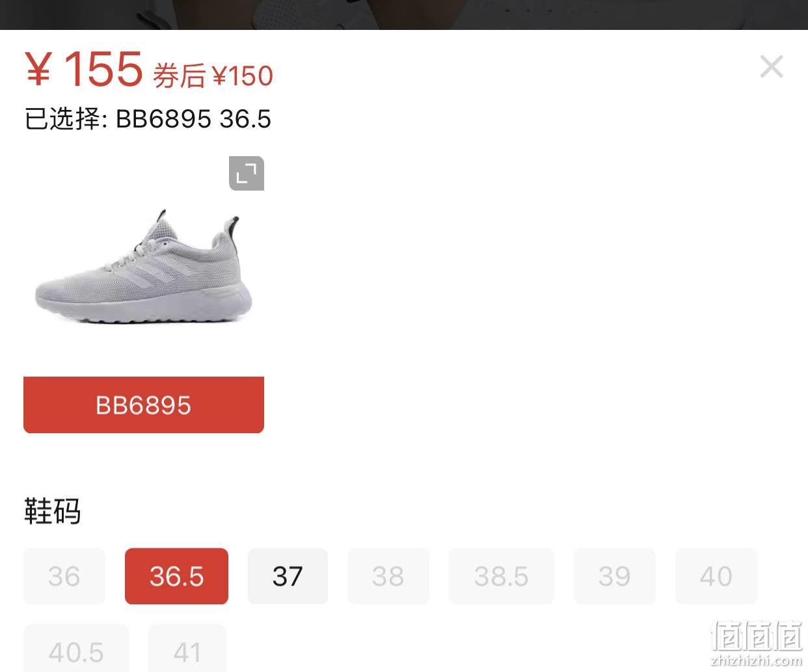808x672 pixels.
Task: Tap the 券后 ¥150 coupon price
Action: point(213,76)
